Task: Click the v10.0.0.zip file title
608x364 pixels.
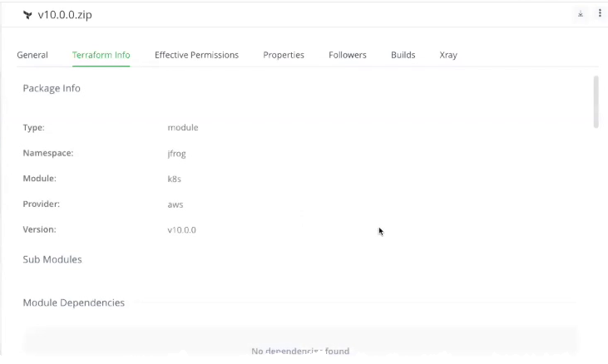Action: [65, 15]
